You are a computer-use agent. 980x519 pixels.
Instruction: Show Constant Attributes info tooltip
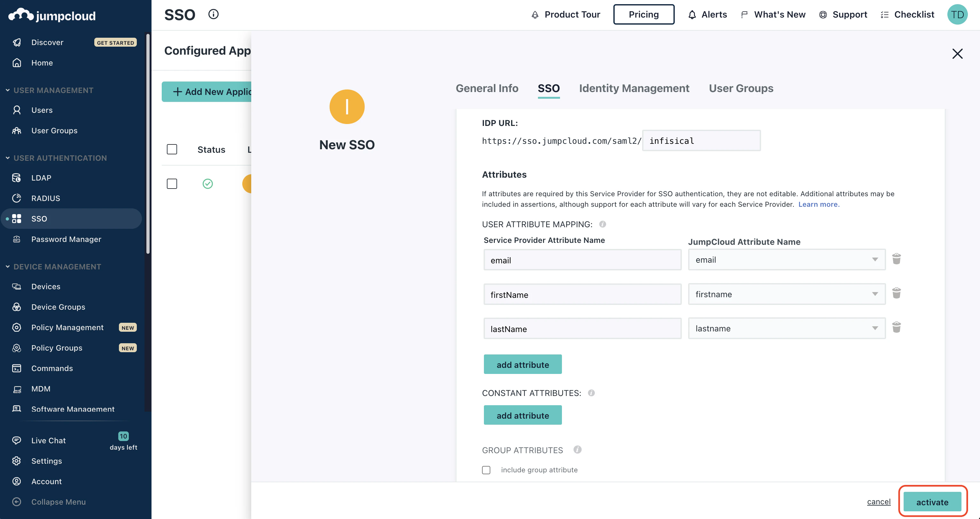pyautogui.click(x=591, y=393)
